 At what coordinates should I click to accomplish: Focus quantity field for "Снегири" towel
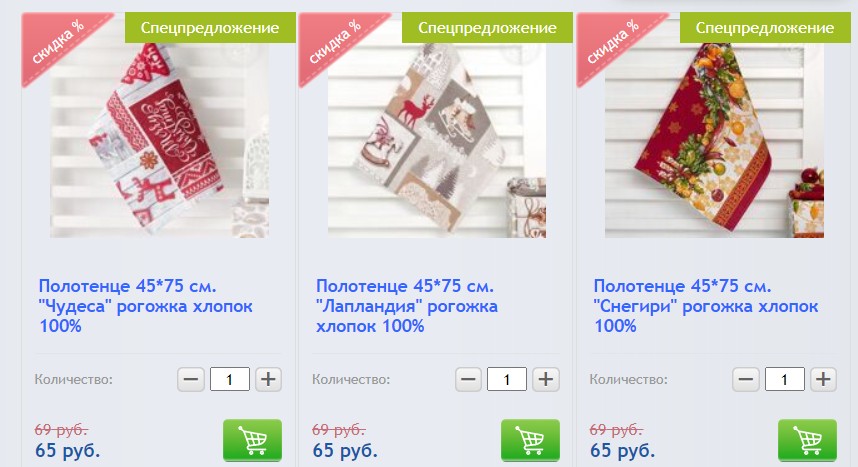(x=785, y=379)
